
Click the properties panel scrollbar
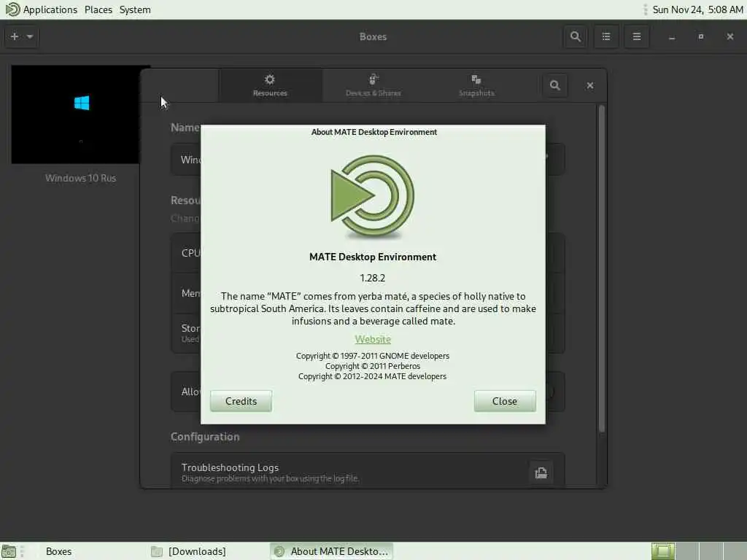coord(602,269)
